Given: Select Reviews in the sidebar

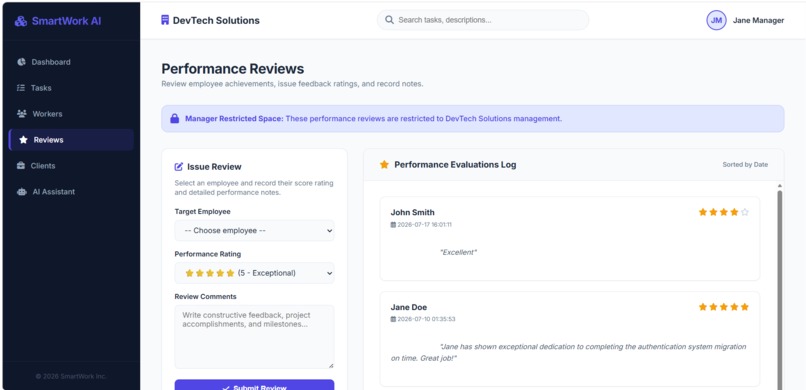Looking at the screenshot, I should (x=71, y=140).
